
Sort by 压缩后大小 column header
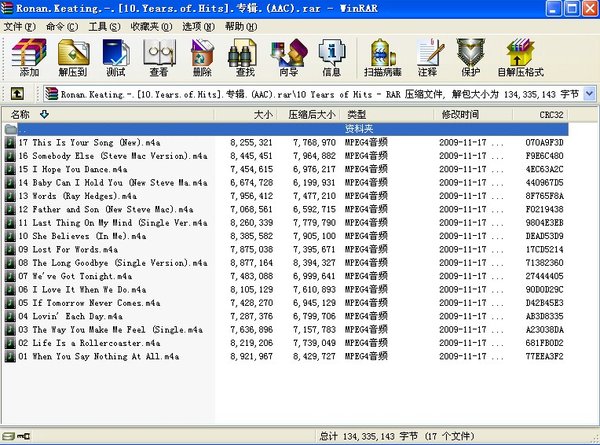[309, 114]
